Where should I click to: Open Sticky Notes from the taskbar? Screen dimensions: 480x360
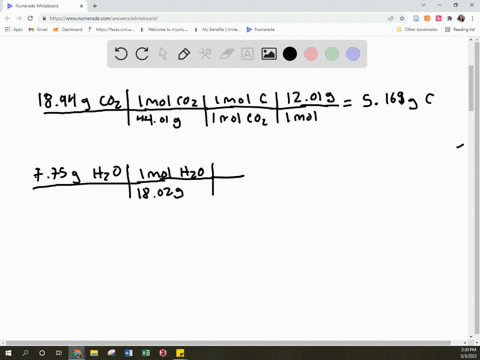pyautogui.click(x=180, y=353)
